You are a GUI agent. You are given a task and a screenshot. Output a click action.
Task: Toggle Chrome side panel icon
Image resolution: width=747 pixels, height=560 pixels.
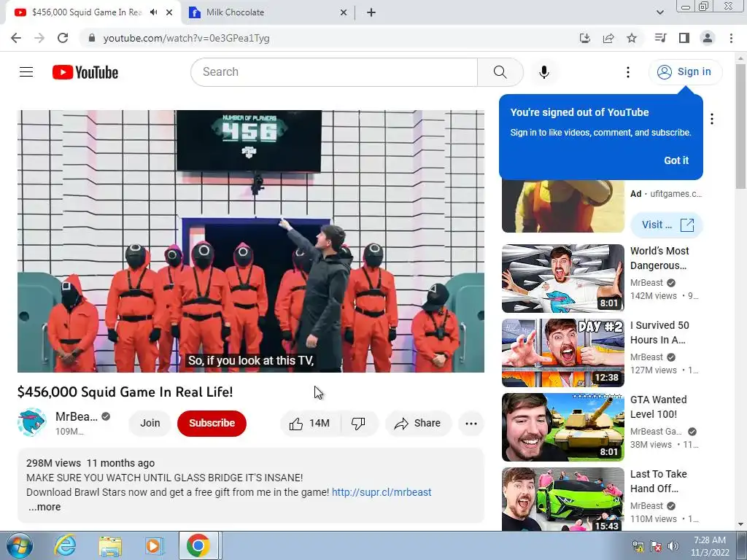[x=684, y=38]
